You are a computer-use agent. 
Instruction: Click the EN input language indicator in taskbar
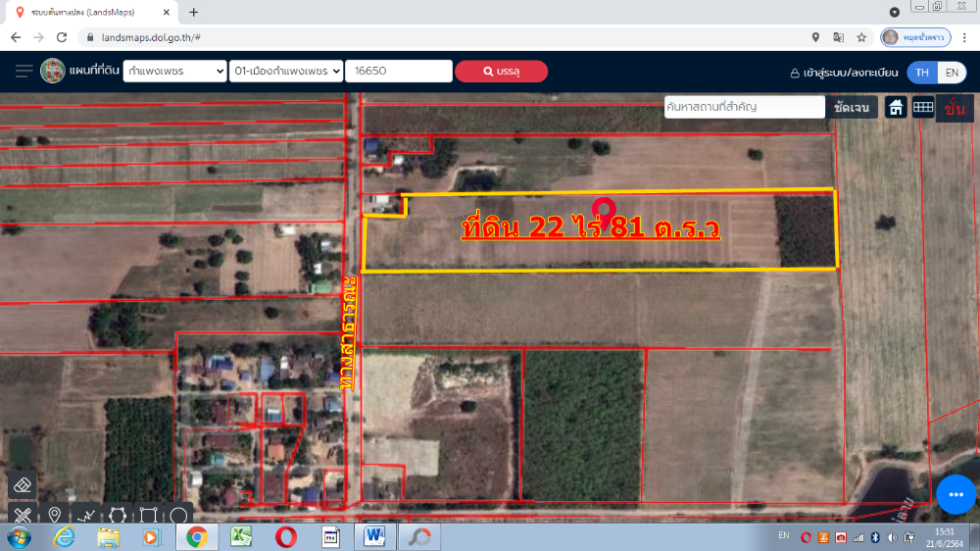pyautogui.click(x=784, y=536)
